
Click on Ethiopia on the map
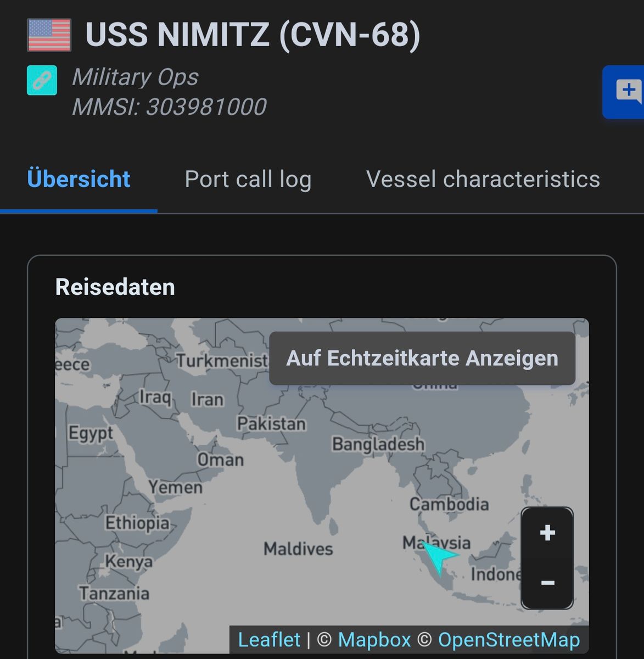pos(137,523)
